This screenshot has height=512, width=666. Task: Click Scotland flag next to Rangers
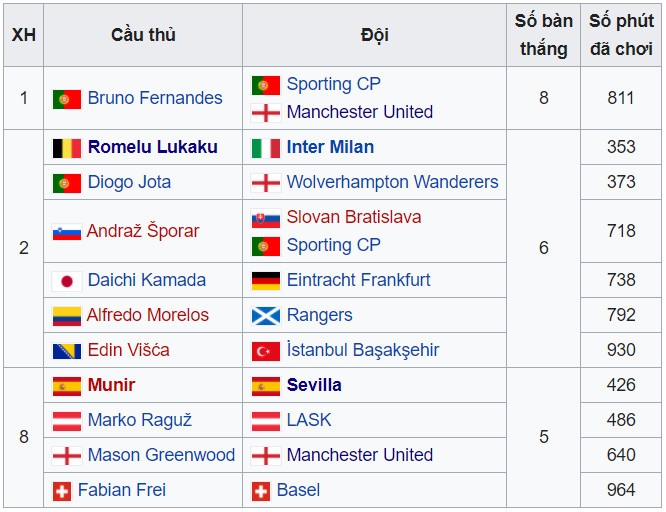pos(266,316)
